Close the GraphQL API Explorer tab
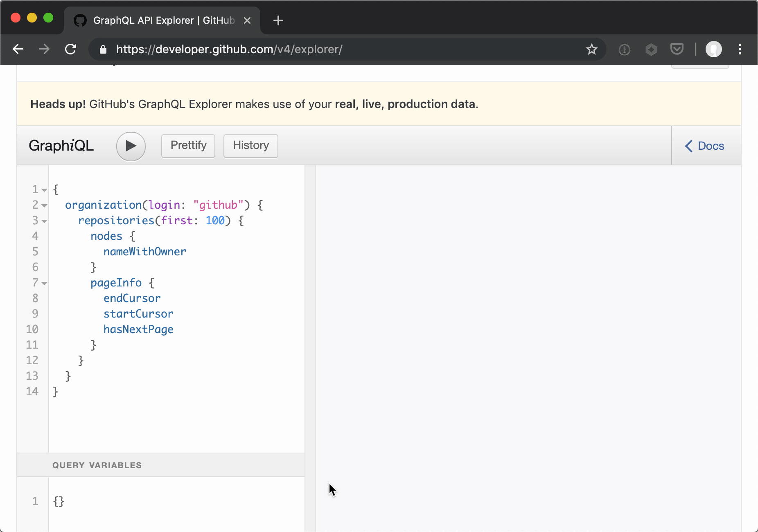This screenshot has height=532, width=758. click(x=247, y=20)
